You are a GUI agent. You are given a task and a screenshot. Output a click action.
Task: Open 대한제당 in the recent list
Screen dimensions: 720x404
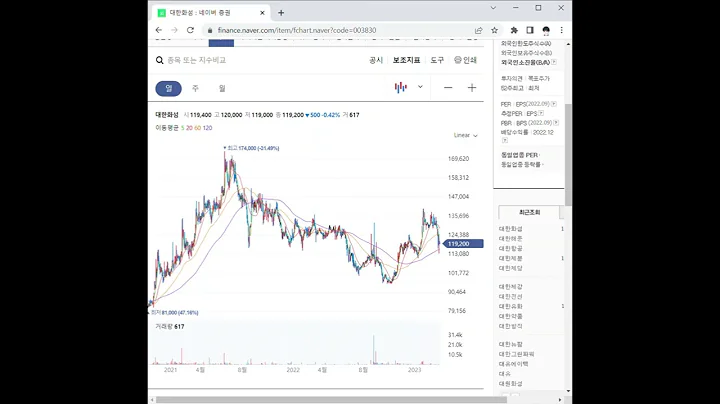coord(511,268)
